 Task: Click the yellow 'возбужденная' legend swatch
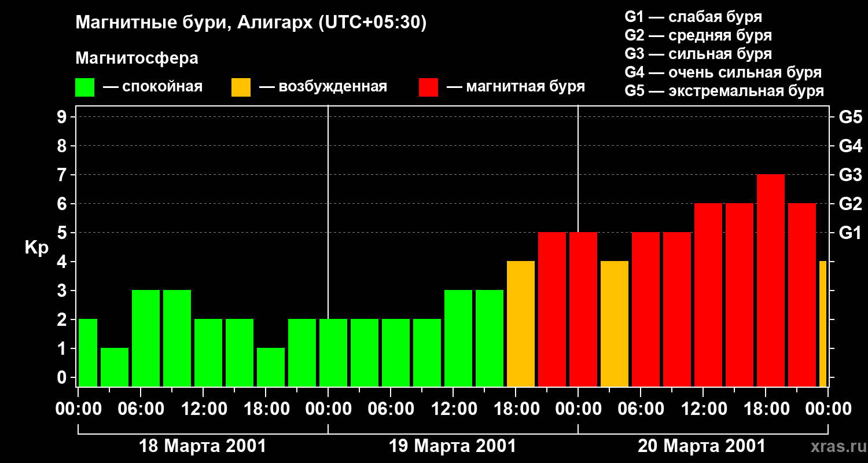[x=241, y=87]
